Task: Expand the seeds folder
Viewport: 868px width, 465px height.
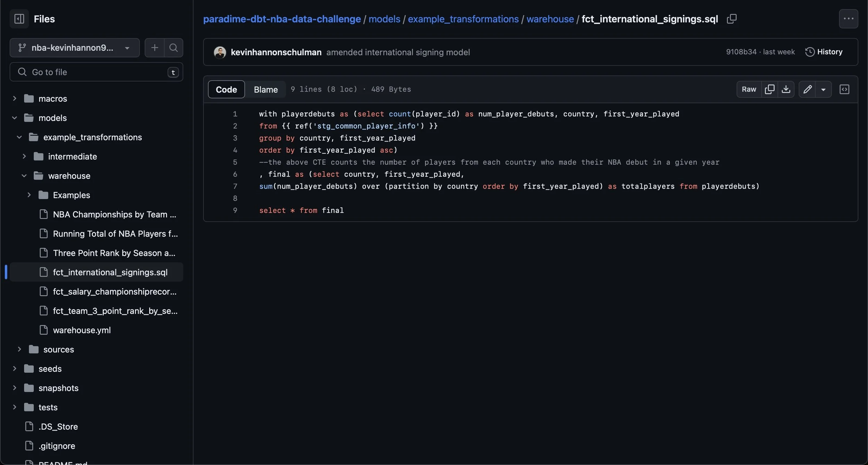Action: point(15,369)
